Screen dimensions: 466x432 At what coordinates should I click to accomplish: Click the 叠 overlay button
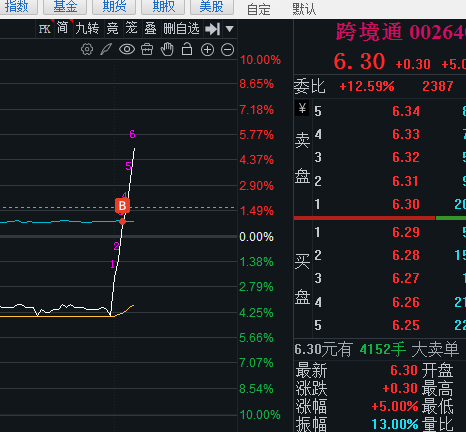point(150,29)
